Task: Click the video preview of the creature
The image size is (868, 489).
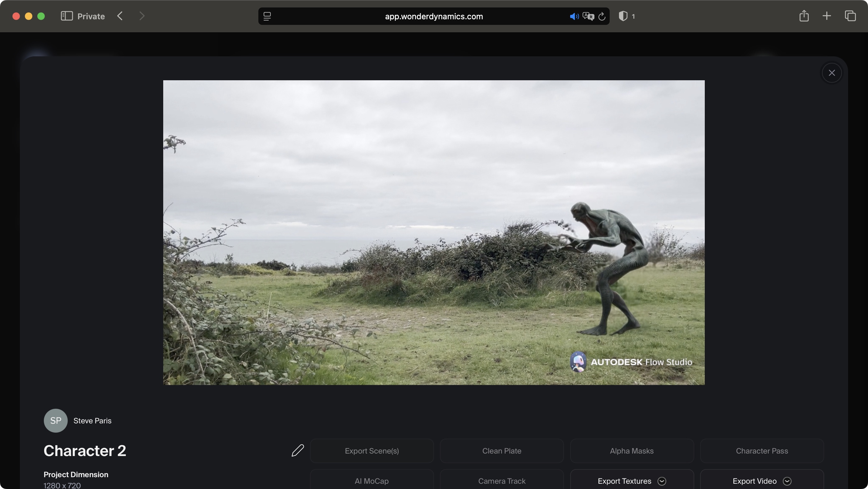Action: pos(434,232)
